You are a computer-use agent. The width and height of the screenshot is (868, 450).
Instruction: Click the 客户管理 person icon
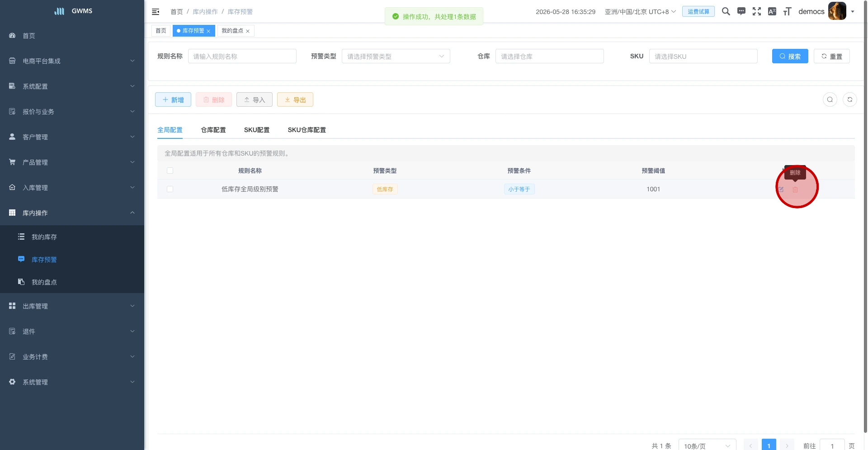(12, 137)
